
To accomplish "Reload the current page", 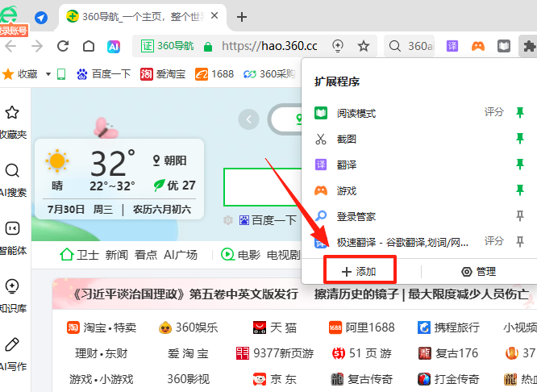I will [x=63, y=46].
